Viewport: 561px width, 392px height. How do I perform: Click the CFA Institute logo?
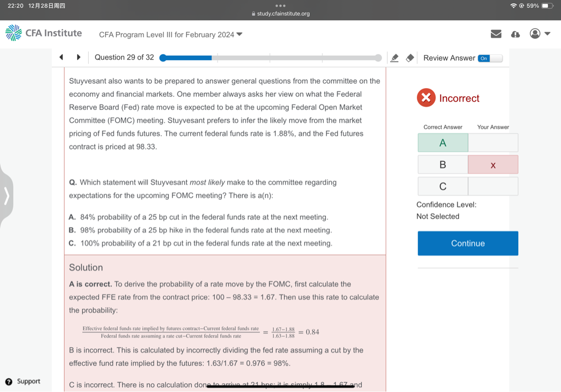(43, 33)
